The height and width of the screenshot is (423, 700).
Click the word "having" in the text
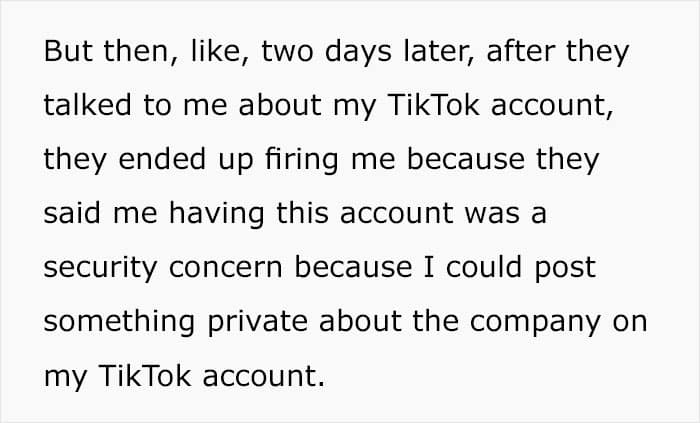click(217, 214)
